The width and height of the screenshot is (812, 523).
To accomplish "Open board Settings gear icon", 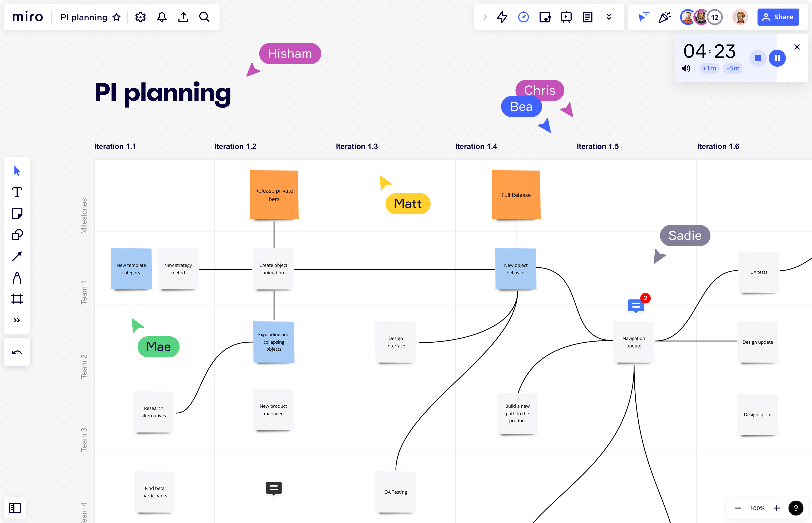I will (140, 17).
